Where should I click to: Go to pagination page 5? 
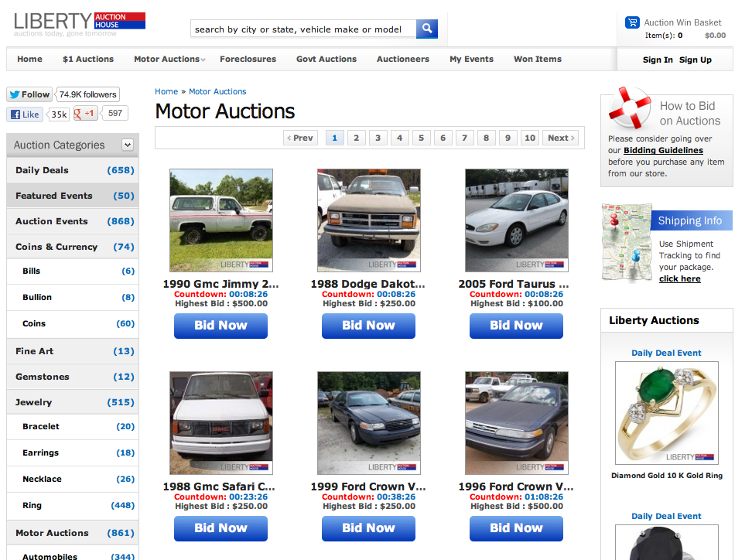click(421, 138)
